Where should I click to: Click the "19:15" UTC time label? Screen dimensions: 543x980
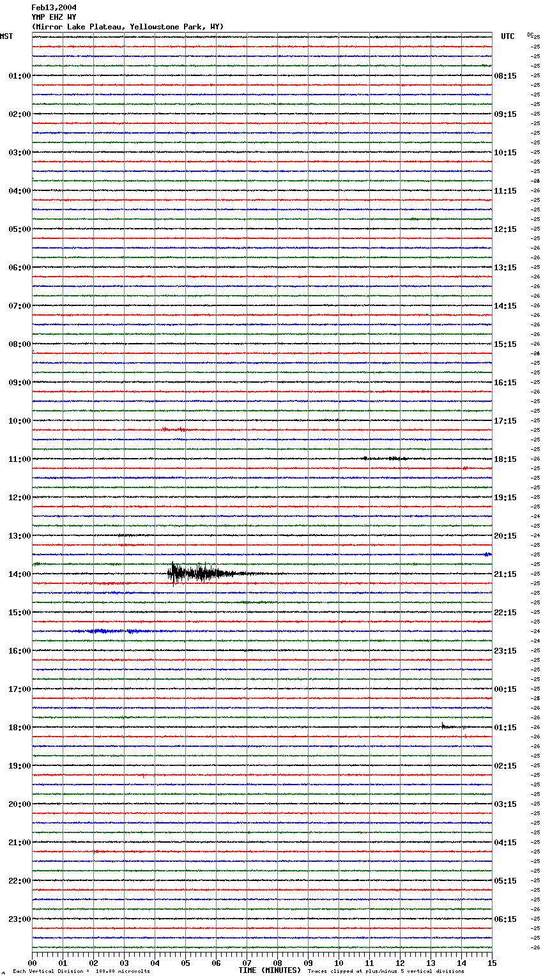(505, 498)
